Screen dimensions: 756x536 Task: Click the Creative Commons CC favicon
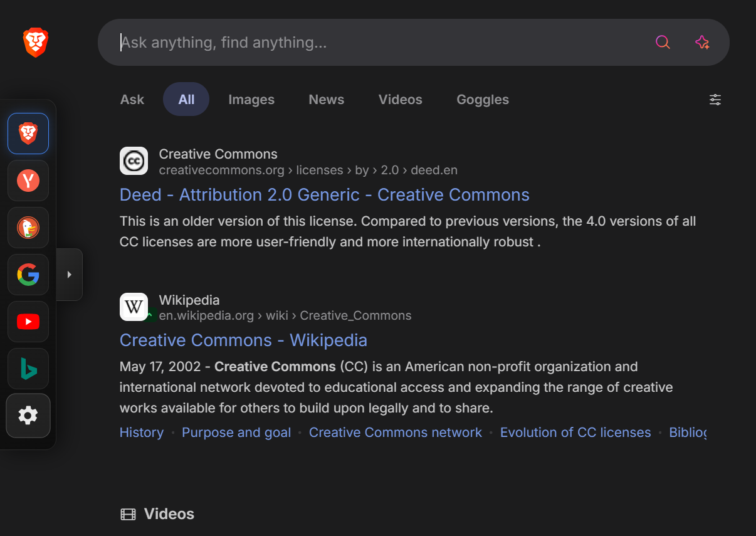click(x=134, y=161)
